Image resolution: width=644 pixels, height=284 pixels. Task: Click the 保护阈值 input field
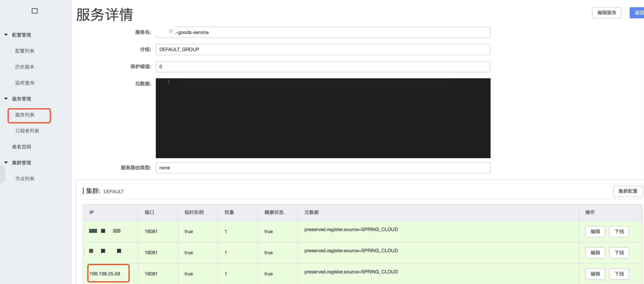tap(323, 67)
